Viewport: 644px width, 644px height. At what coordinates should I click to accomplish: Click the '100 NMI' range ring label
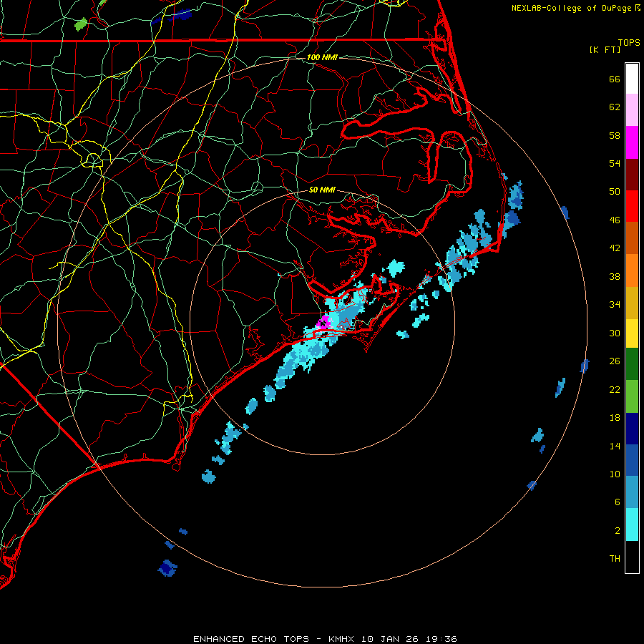pyautogui.click(x=322, y=57)
